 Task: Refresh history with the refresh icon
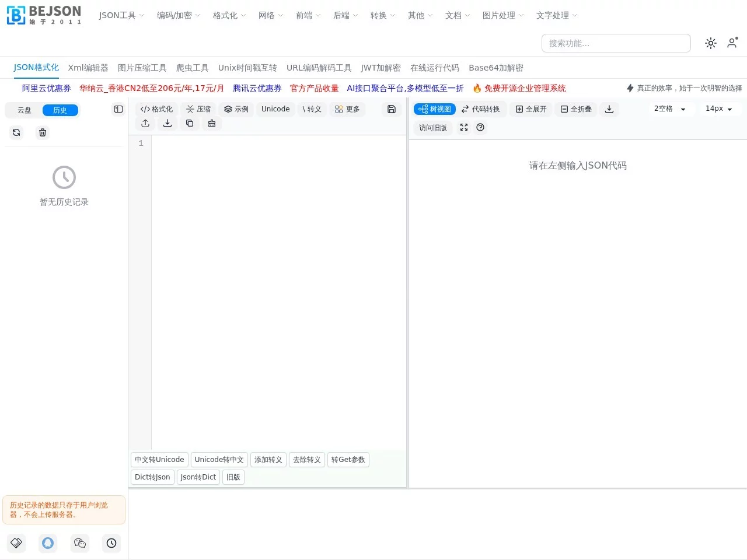point(16,132)
